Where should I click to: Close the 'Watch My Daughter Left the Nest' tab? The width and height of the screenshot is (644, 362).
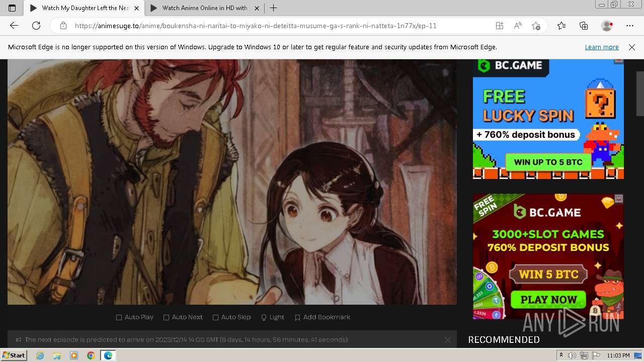(136, 8)
